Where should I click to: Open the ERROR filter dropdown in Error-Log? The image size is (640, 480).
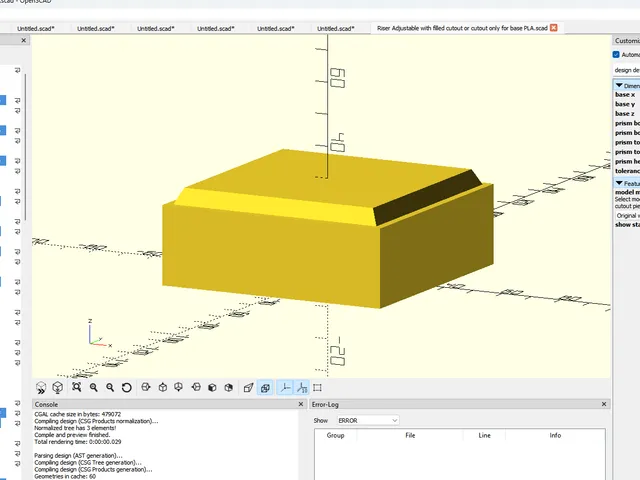coord(368,420)
